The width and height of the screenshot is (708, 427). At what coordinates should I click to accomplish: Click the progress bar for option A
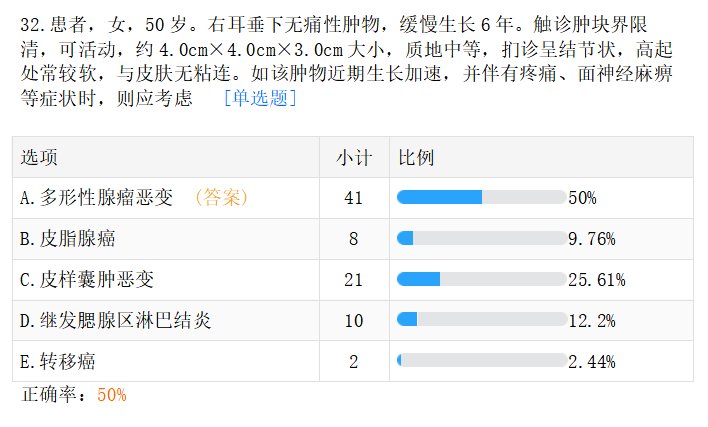coord(481,198)
